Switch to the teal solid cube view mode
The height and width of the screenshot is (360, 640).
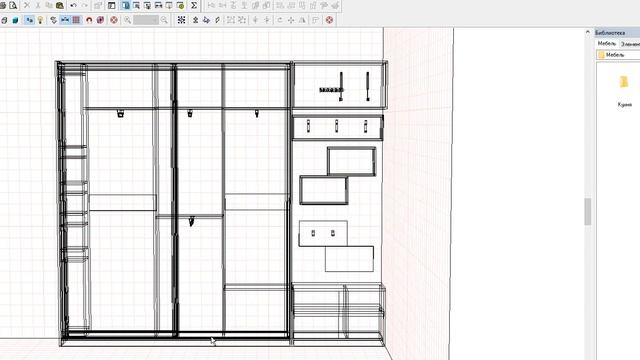[16, 20]
